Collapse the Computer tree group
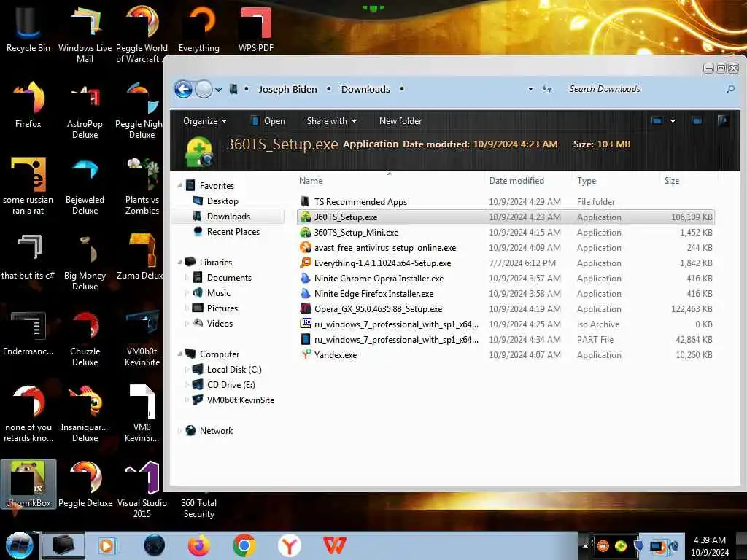 coord(179,354)
